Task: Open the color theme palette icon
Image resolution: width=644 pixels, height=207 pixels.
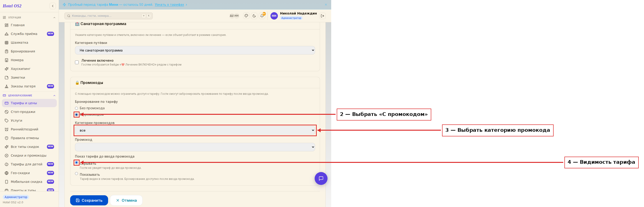Action: (x=246, y=16)
